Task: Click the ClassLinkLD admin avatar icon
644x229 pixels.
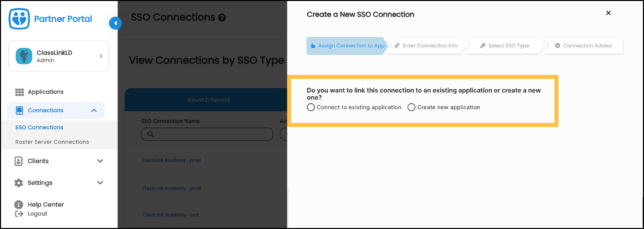Action: (x=23, y=56)
